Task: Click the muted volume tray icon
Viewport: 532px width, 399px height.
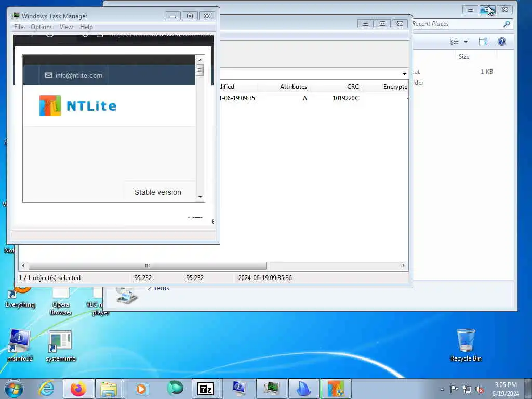Action: point(480,389)
